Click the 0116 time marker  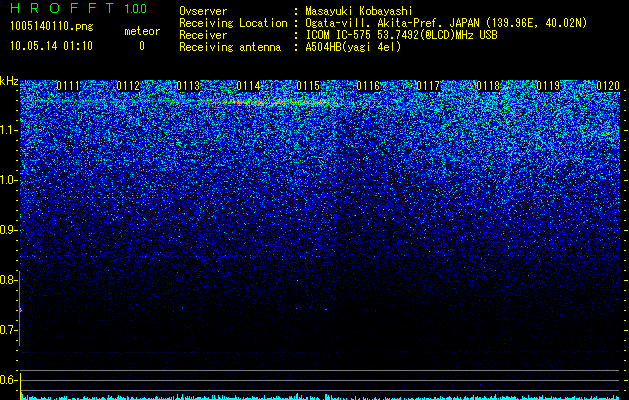click(368, 86)
